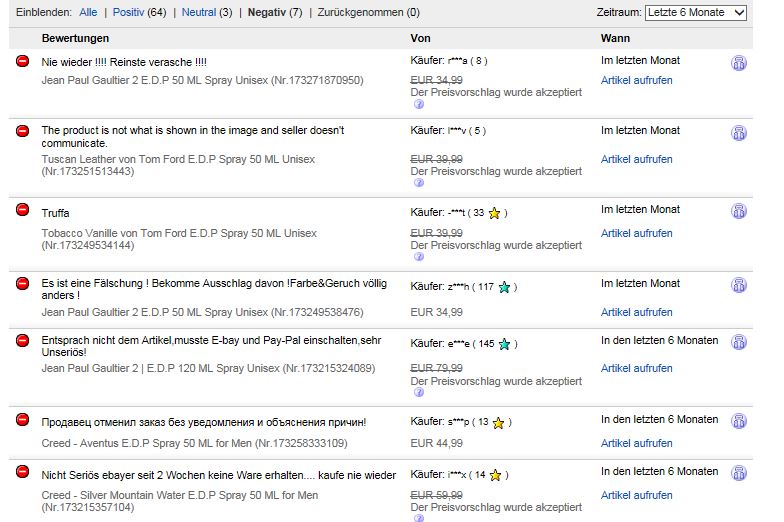The image size is (784, 522).
Task: Click the binoculars icon in the Tobacco Vanille row
Action: click(739, 211)
